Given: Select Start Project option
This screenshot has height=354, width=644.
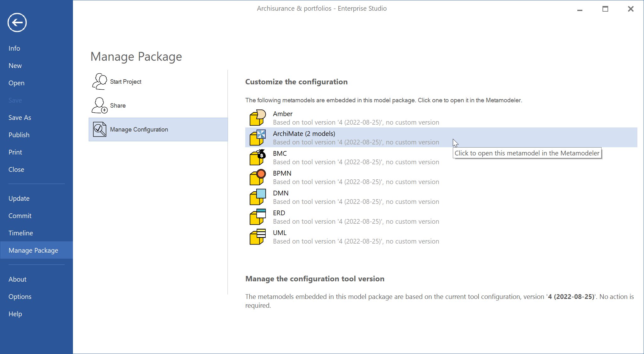Looking at the screenshot, I should [x=125, y=82].
